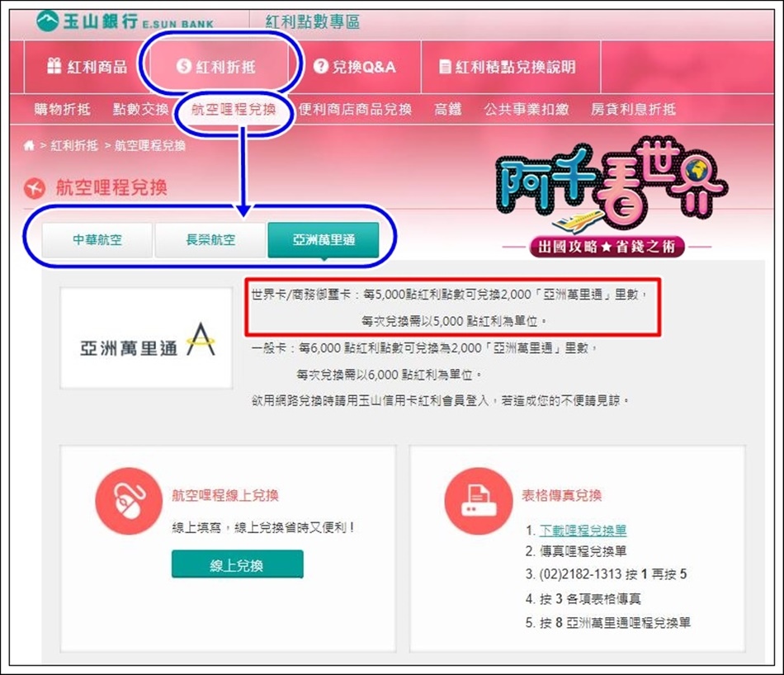The width and height of the screenshot is (784, 675).
Task: Switch to the 長榮航空 tab
Action: pyautogui.click(x=210, y=240)
